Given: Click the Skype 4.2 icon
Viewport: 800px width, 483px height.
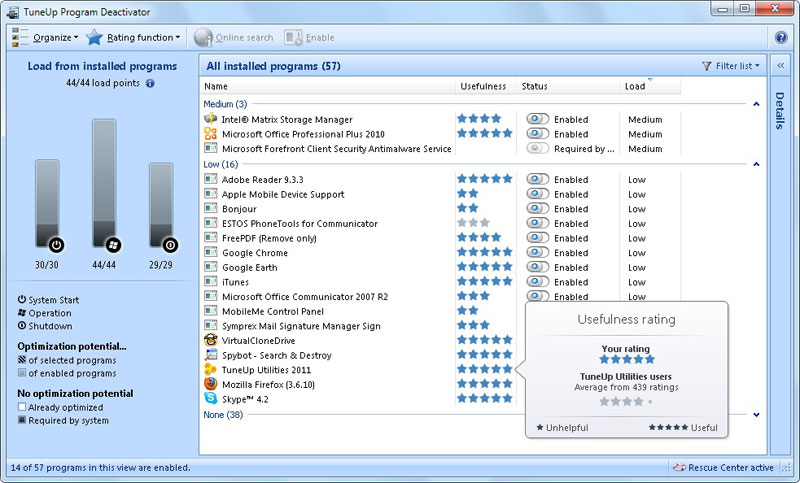Looking at the screenshot, I should pos(210,398).
